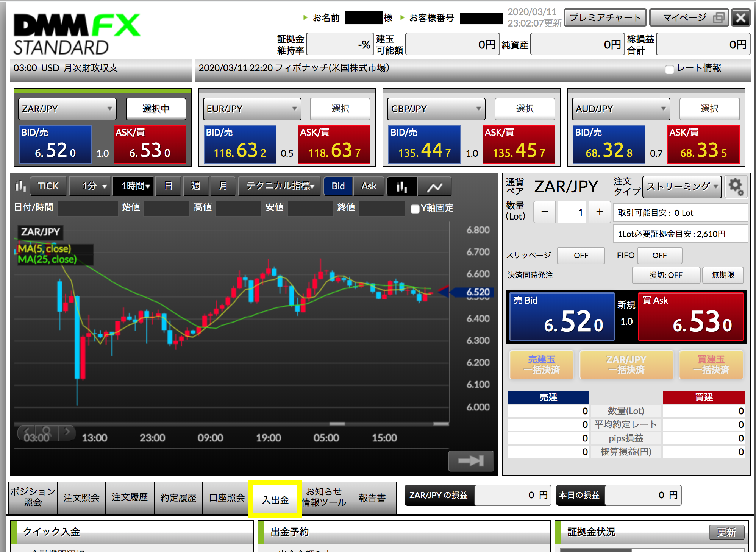This screenshot has width=756, height=552.
Task: Select the GBP/JPY panel 選択 button
Action: (525, 109)
